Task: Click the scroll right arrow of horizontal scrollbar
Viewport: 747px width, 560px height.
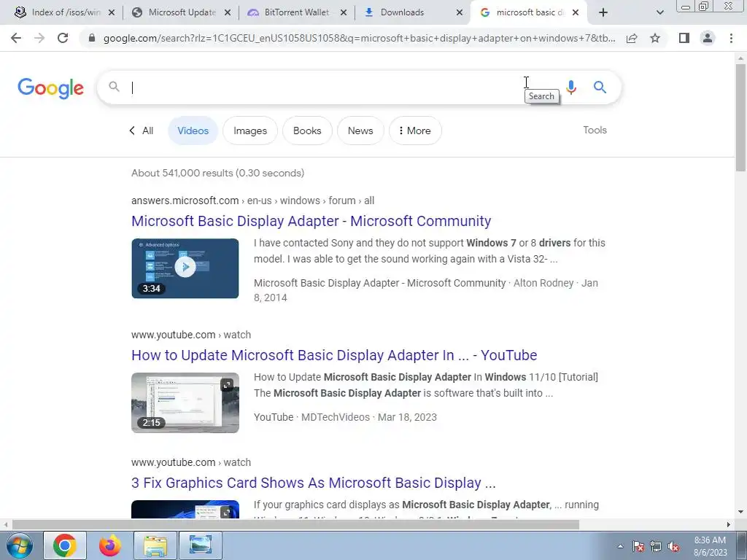Action: (x=728, y=525)
